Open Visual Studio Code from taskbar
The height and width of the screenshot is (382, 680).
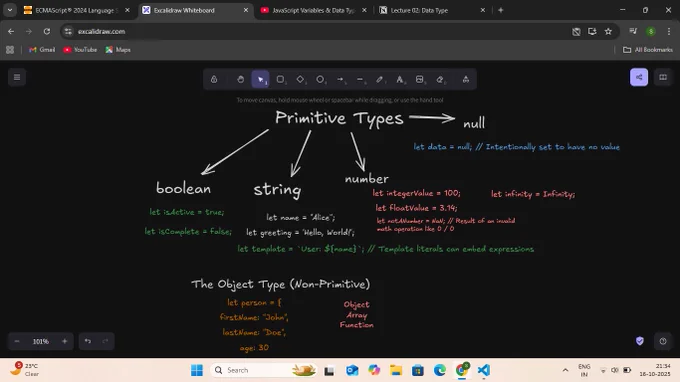click(484, 370)
